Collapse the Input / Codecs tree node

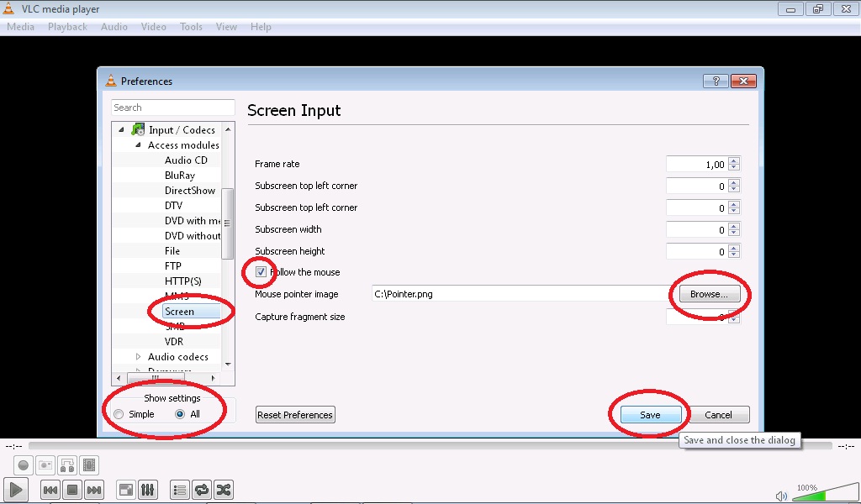click(x=121, y=130)
